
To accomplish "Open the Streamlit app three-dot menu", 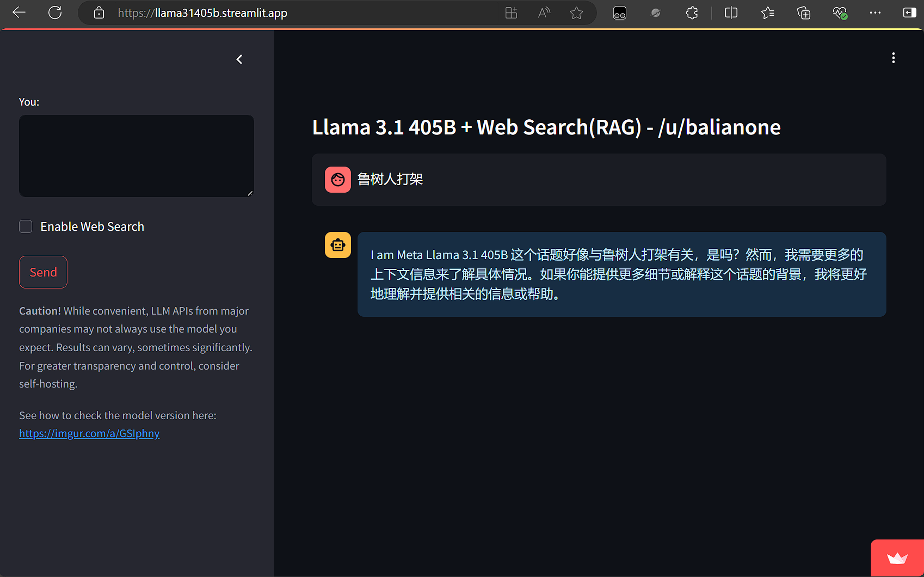I will pos(894,58).
